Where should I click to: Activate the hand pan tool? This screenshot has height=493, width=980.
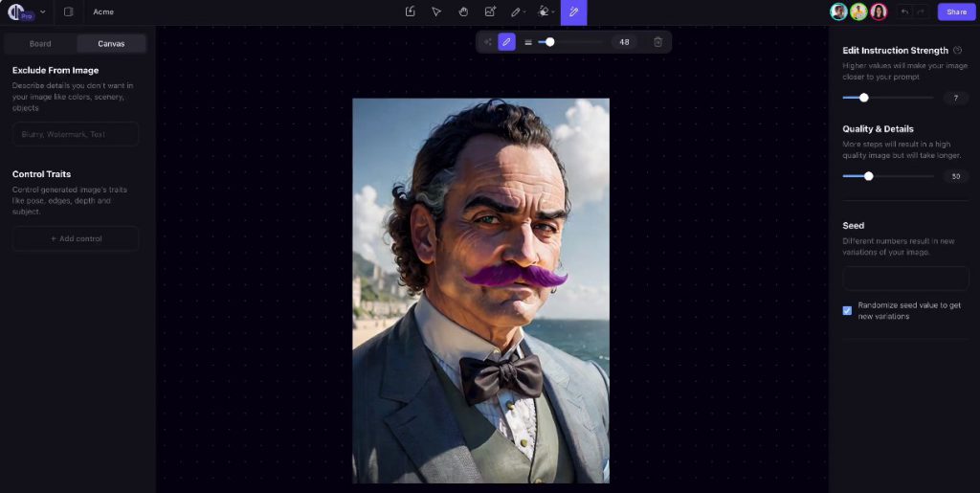point(463,11)
